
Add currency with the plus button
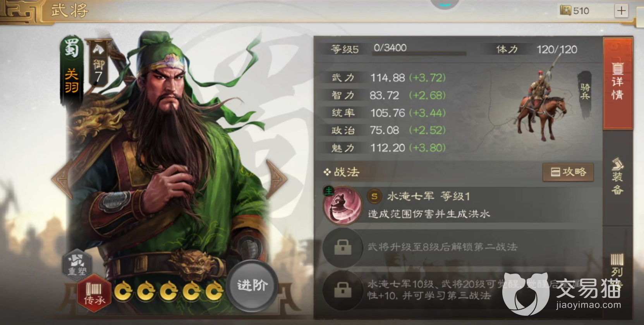pyautogui.click(x=621, y=11)
